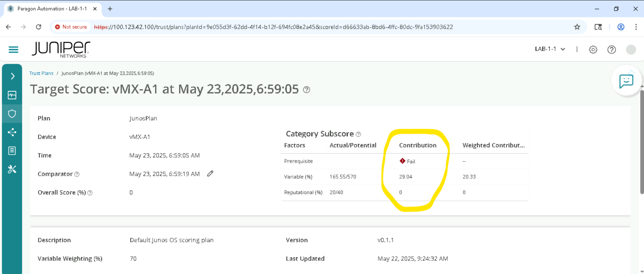Open the document list sidebar icon
The width and height of the screenshot is (644, 274).
pos(12,151)
